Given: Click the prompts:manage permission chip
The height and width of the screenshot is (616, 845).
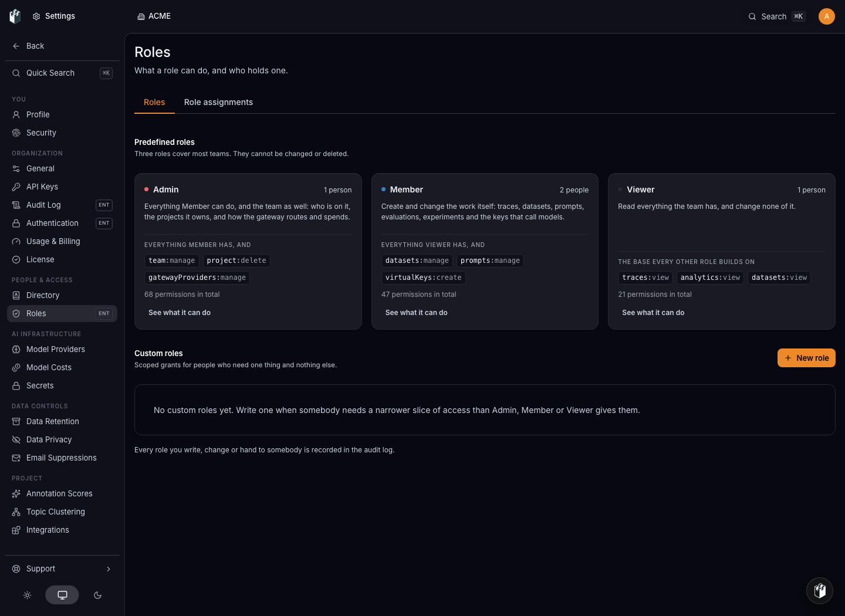Looking at the screenshot, I should click(x=490, y=260).
